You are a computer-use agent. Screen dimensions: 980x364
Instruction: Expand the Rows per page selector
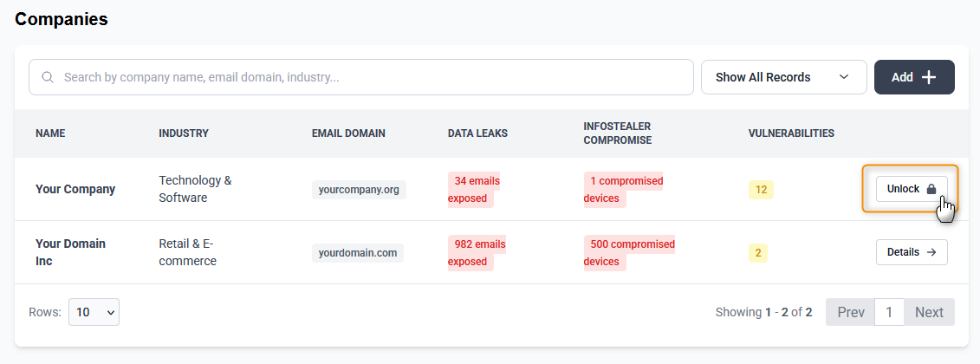click(94, 312)
